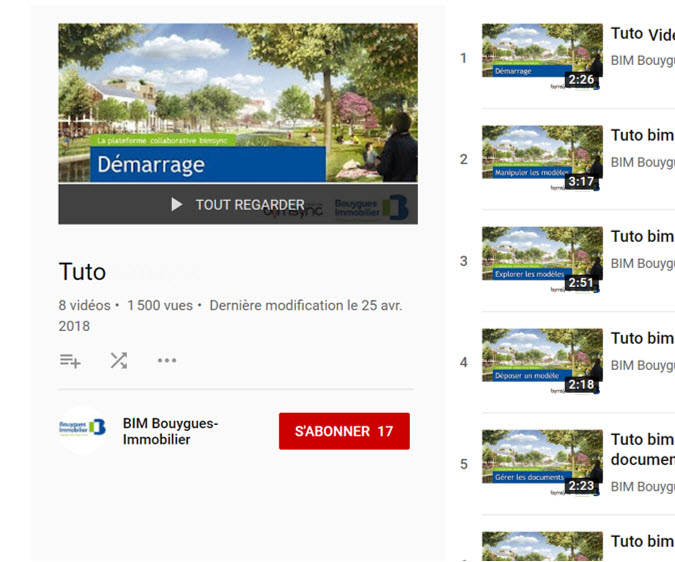The image size is (675, 562).
Task: Open video 2 thumbnail with duration 3:17
Action: click(542, 158)
